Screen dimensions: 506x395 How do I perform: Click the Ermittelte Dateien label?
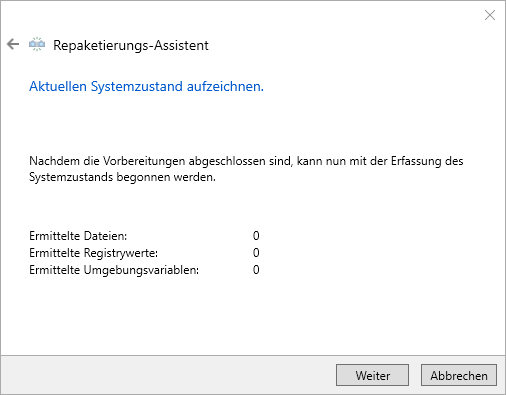78,236
